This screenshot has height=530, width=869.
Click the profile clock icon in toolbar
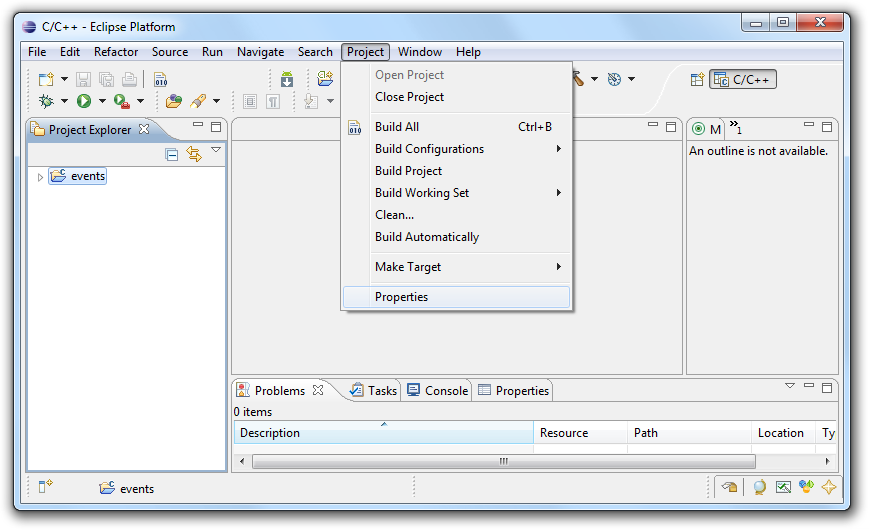[x=614, y=79]
